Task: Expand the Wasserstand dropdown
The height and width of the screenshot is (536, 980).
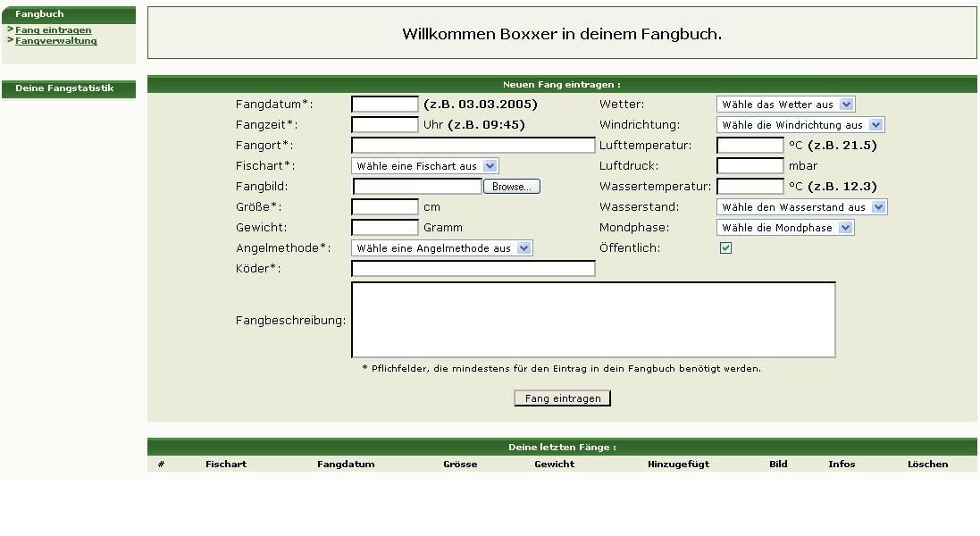Action: point(801,207)
